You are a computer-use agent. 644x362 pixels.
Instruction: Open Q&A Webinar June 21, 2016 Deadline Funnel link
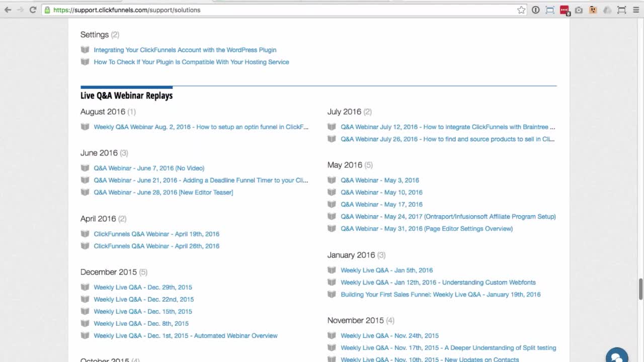click(x=201, y=180)
